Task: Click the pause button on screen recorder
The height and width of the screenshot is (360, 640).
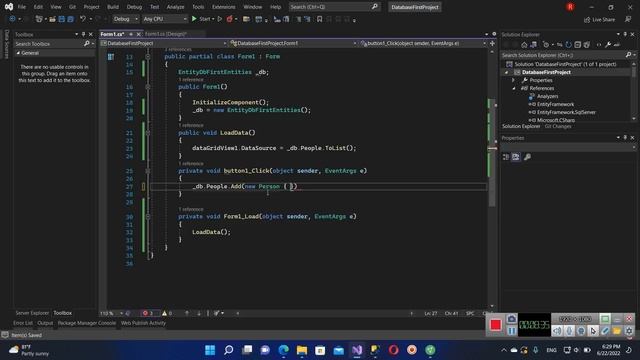Action: [512, 331]
